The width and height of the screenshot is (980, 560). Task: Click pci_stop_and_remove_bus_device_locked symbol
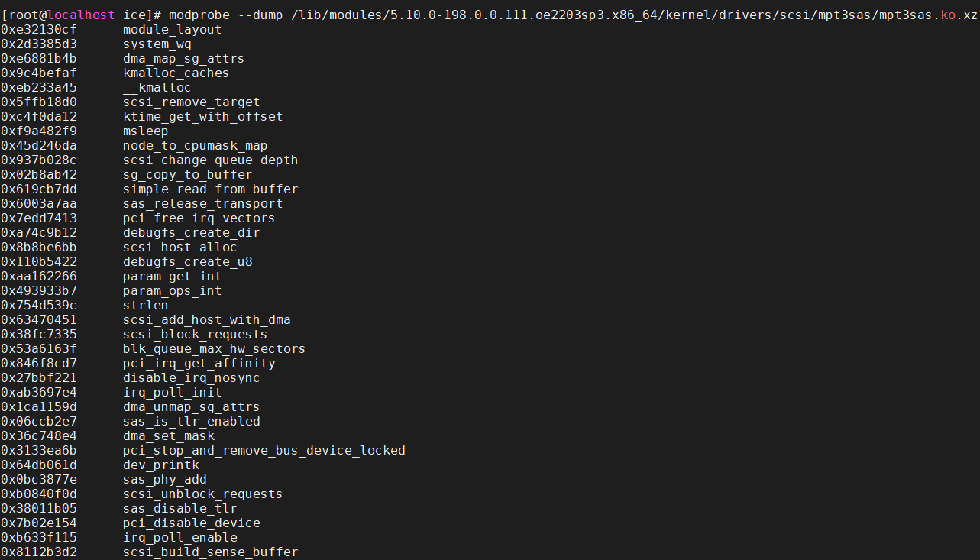click(264, 451)
